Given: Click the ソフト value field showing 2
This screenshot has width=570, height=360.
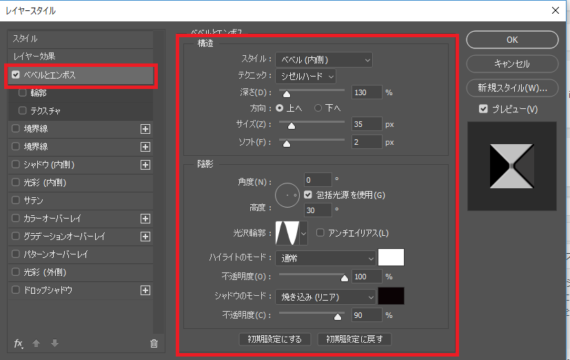Looking at the screenshot, I should pyautogui.click(x=366, y=142).
